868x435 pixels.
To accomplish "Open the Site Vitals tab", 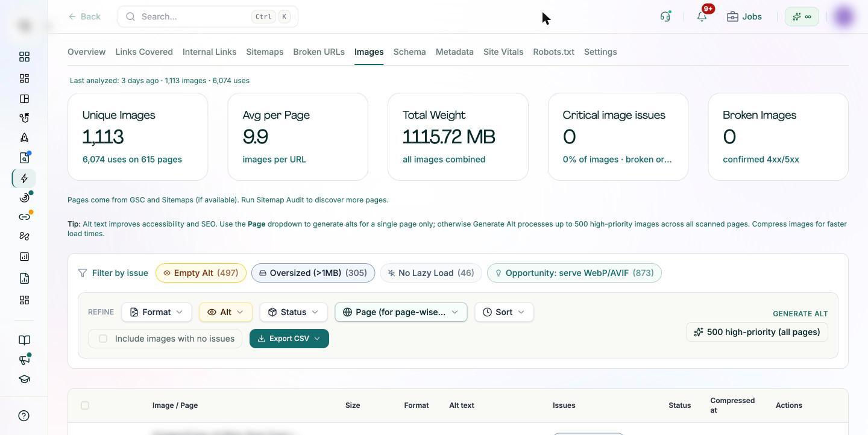I will pos(503,52).
